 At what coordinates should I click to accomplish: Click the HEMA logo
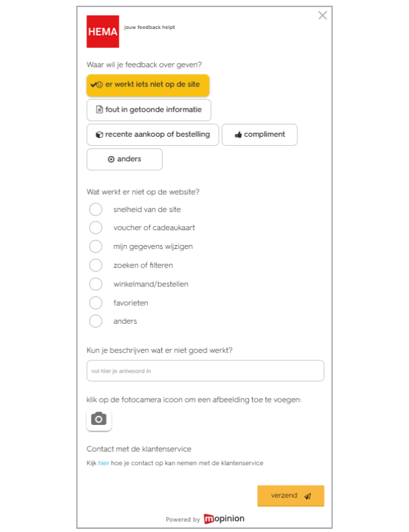pos(102,30)
